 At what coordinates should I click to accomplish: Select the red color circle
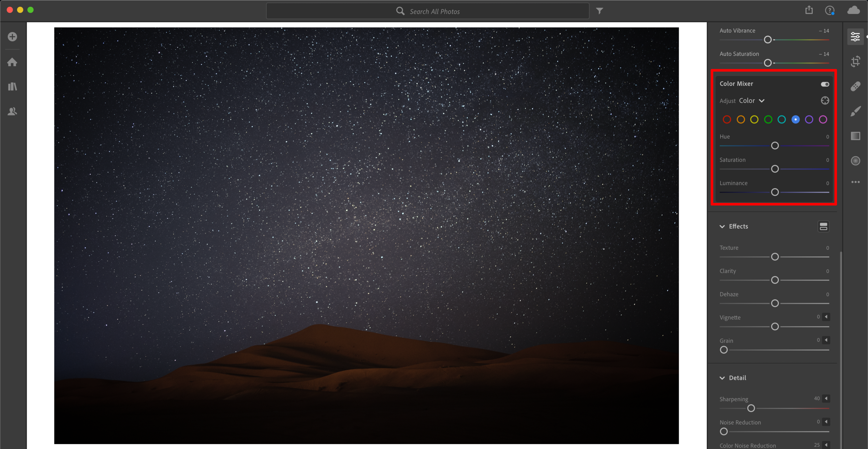coord(727,120)
